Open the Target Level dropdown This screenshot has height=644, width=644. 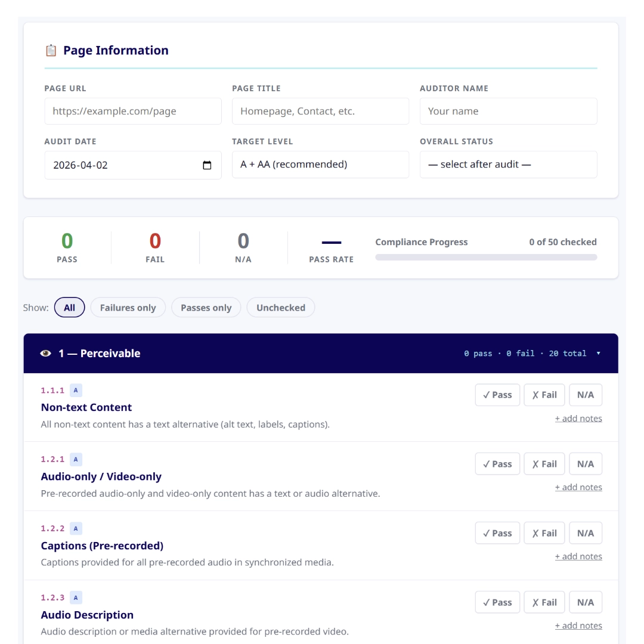[320, 165]
